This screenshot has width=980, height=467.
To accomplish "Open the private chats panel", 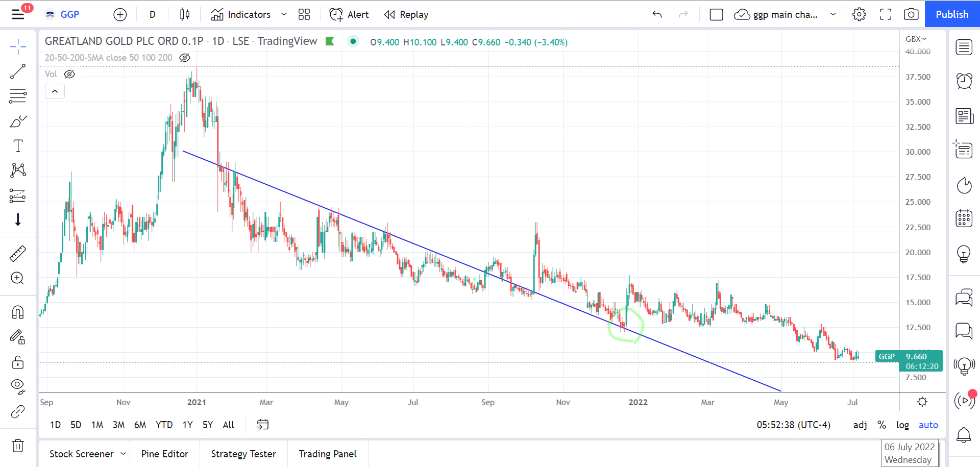I will [x=964, y=331].
